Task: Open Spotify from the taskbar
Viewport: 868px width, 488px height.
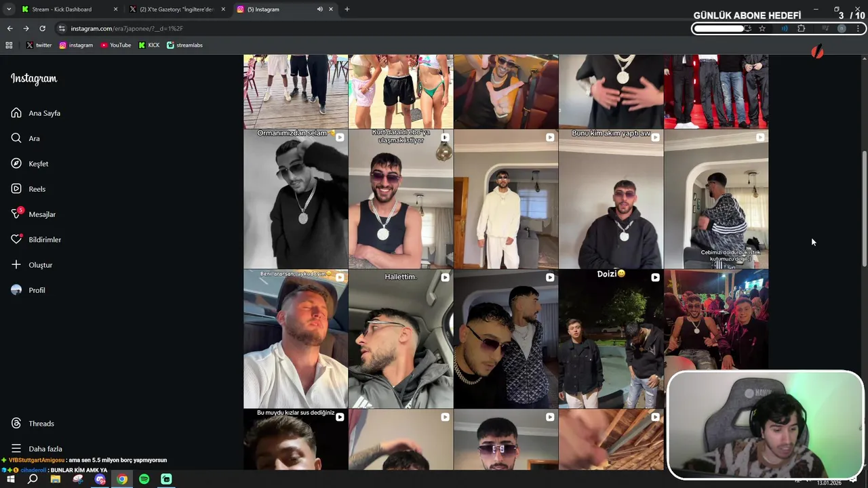Action: pos(144,479)
